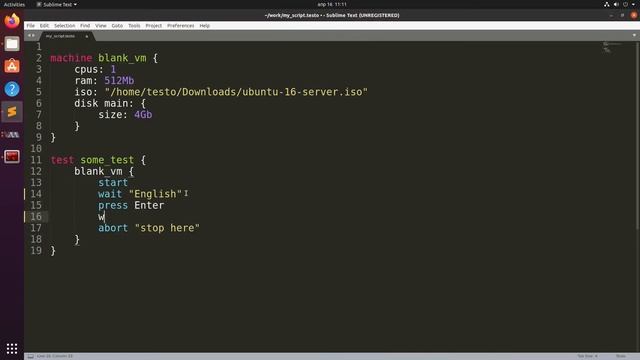The image size is (640, 360).
Task: Open the File menu
Action: (31, 25)
